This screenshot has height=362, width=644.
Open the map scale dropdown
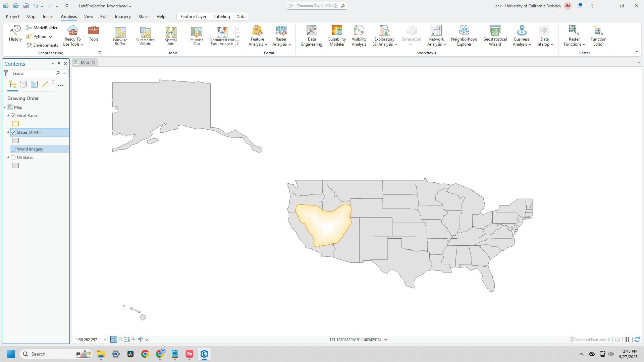(105, 340)
